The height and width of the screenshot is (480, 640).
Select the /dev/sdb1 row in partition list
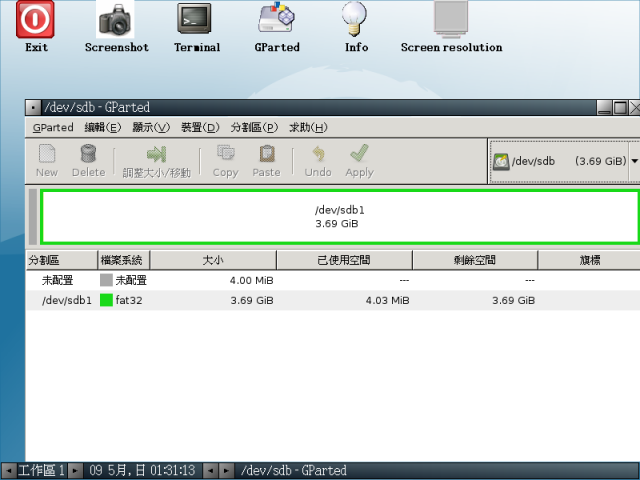pyautogui.click(x=333, y=300)
